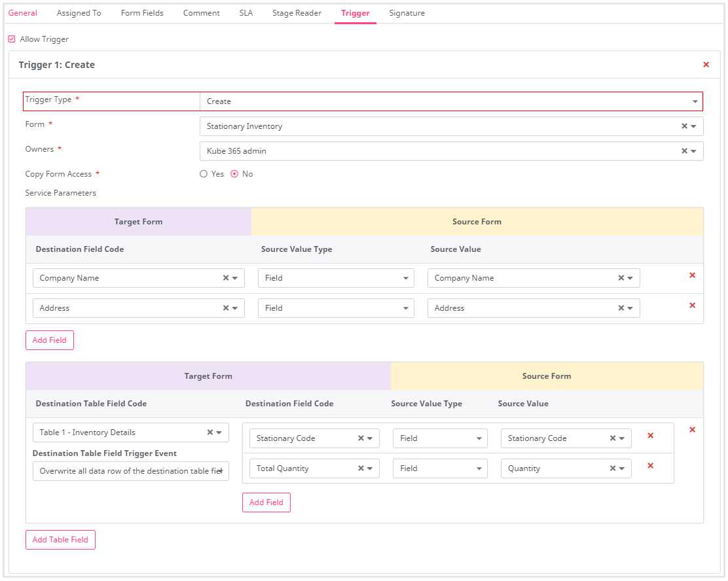Delete the Company Name mapping row

point(692,275)
